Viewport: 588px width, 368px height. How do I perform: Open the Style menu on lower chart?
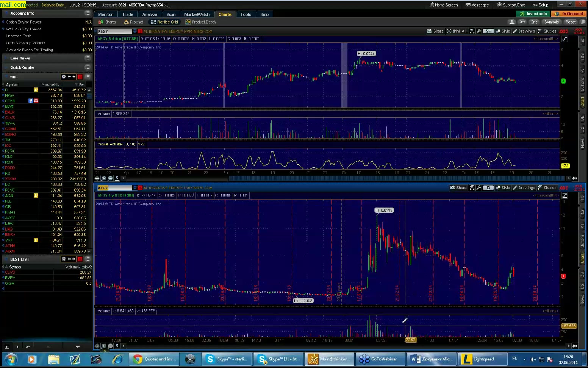coord(503,187)
